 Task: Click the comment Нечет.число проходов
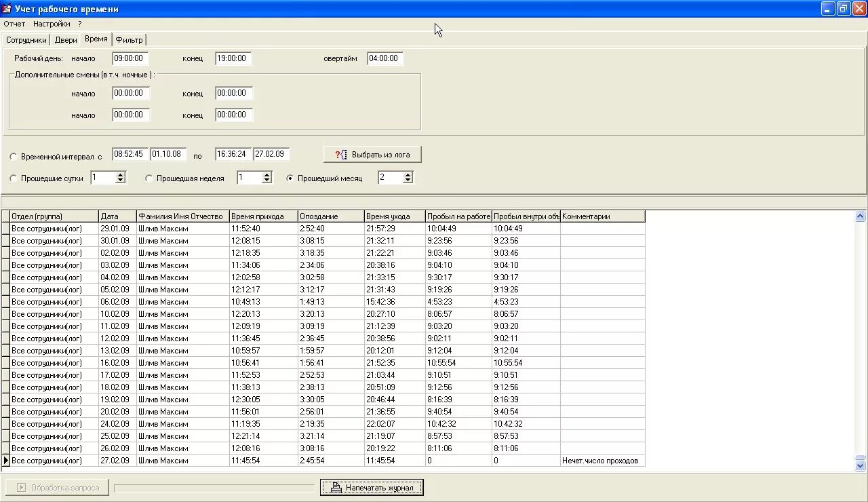[x=602, y=461]
